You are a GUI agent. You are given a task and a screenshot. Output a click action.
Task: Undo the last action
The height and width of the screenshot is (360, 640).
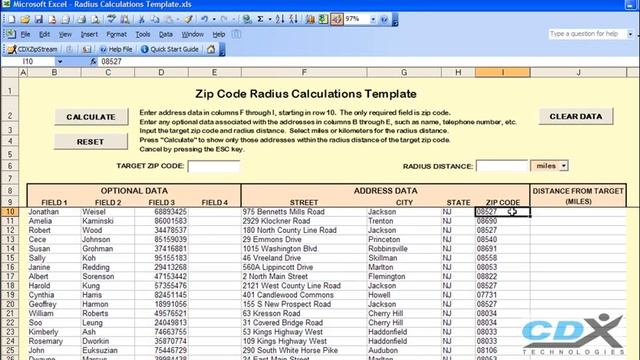pyautogui.click(x=204, y=19)
